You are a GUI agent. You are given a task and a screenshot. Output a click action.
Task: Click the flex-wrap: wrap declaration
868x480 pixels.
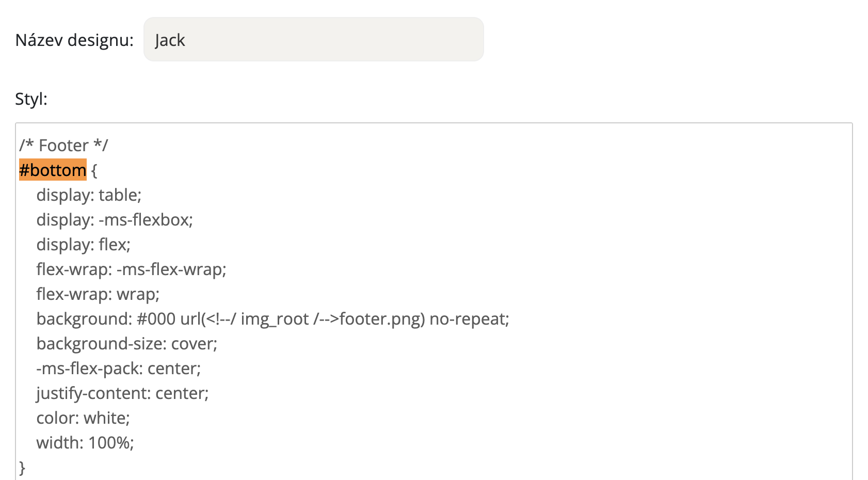(x=98, y=294)
